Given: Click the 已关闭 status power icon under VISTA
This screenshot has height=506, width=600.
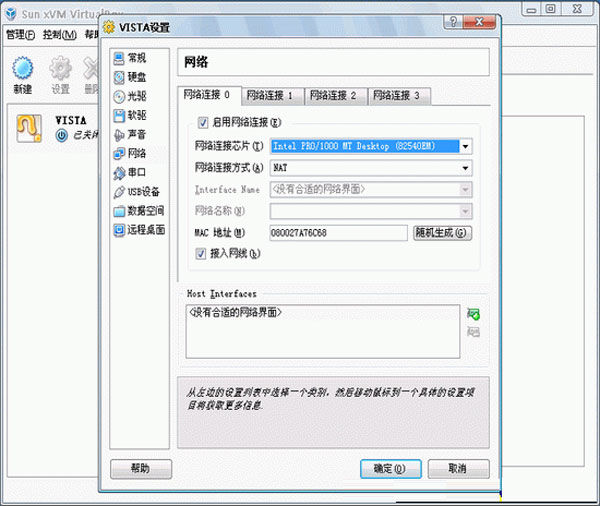Looking at the screenshot, I should pos(62,135).
